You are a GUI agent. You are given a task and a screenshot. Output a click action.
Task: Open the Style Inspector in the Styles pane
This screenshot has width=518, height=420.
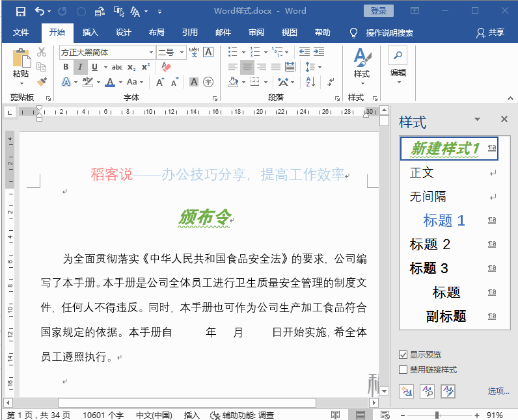click(428, 391)
